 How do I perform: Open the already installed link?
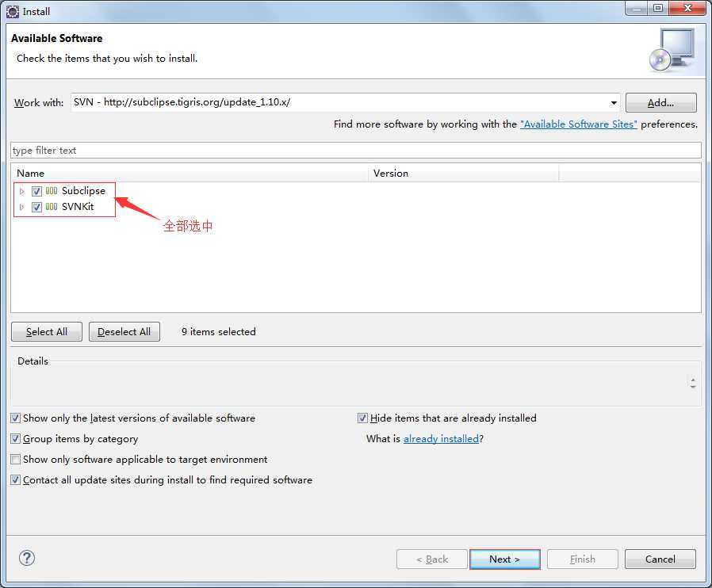tap(442, 439)
